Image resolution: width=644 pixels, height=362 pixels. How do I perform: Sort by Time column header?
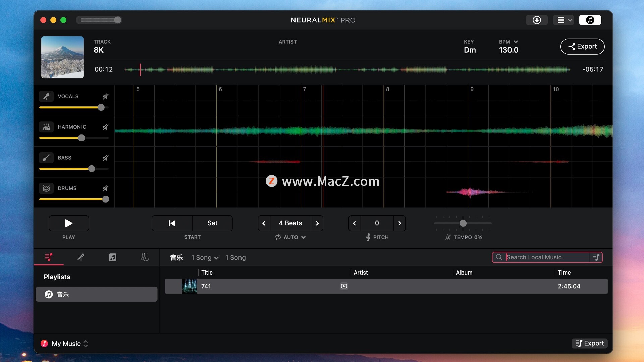[564, 273]
